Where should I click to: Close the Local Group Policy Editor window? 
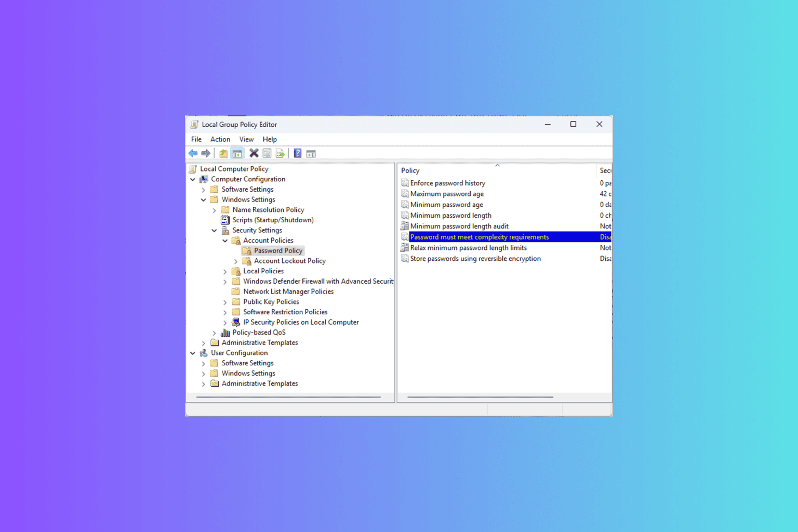[x=599, y=124]
